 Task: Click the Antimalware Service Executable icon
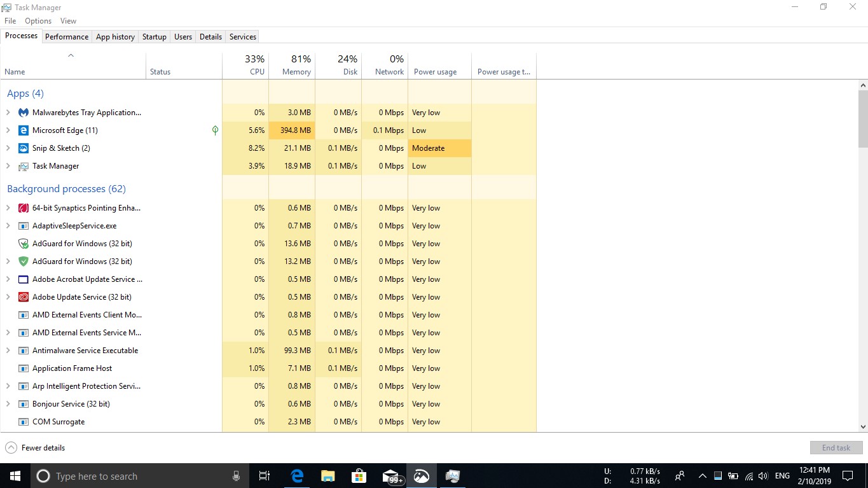(24, 351)
